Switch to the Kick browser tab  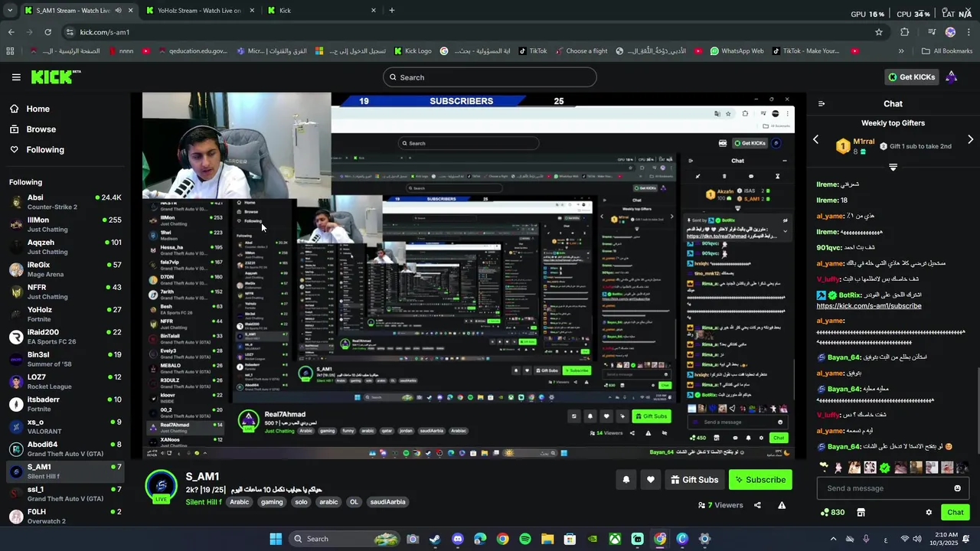click(x=322, y=10)
